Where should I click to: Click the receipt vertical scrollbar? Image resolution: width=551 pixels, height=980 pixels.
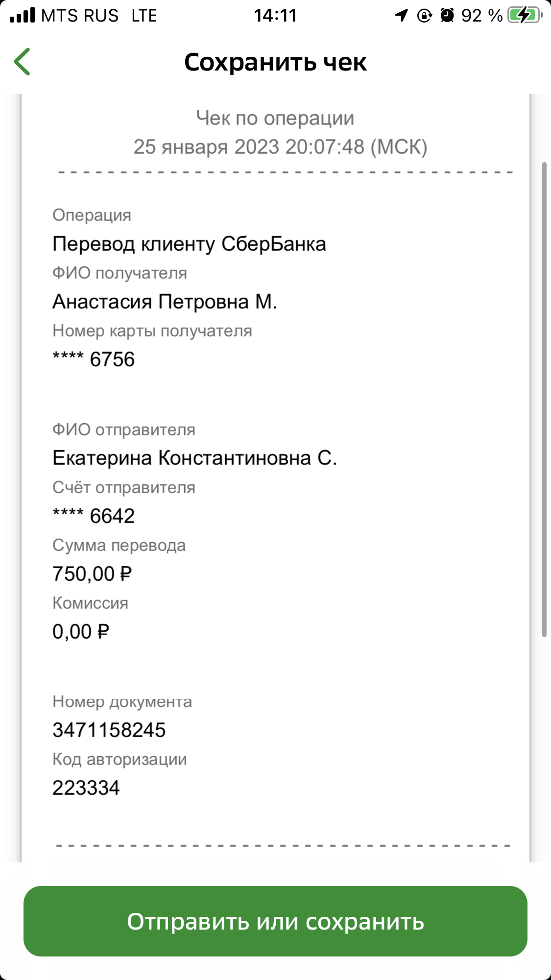click(544, 399)
